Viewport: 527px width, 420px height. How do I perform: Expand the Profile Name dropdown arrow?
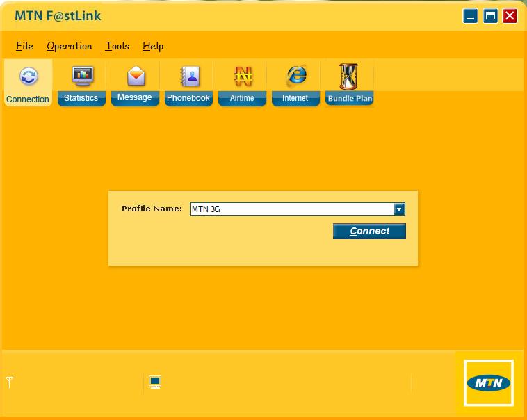click(x=399, y=209)
